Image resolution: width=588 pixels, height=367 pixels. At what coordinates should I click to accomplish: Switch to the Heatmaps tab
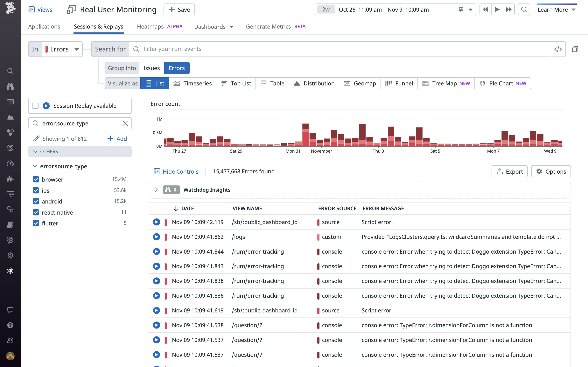pyautogui.click(x=150, y=26)
